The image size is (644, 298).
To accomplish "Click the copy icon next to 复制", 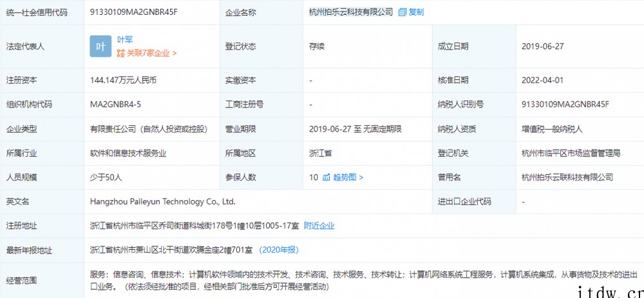I will (x=402, y=12).
